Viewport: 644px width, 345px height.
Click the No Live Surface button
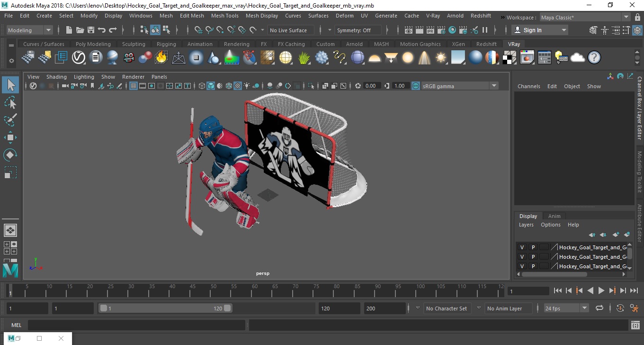(x=288, y=30)
